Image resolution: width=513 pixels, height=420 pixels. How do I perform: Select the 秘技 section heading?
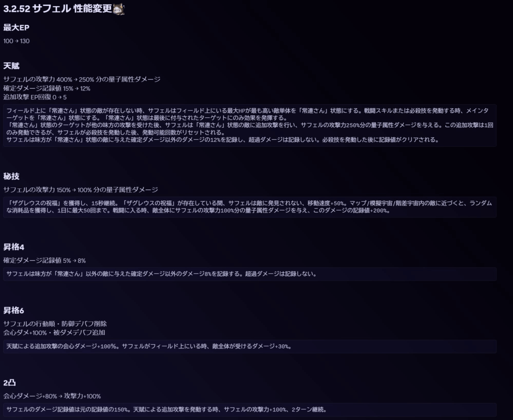tap(11, 176)
